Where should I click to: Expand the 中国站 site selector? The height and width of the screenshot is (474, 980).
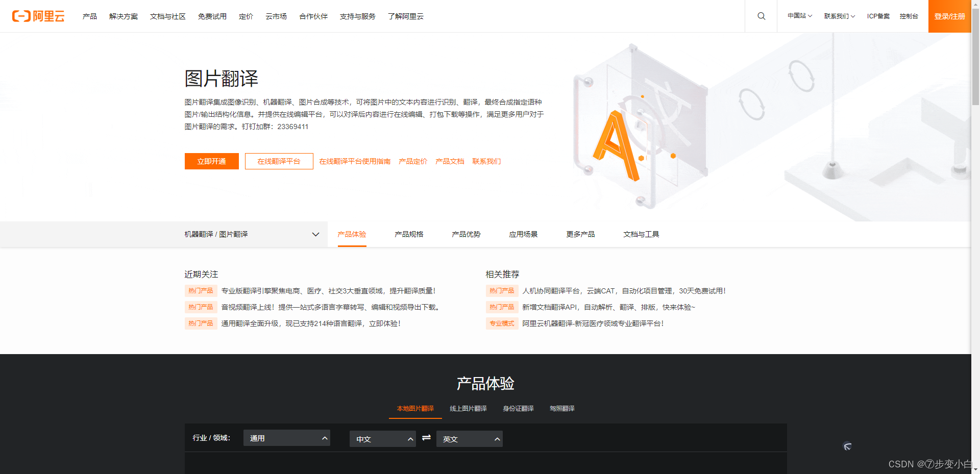(x=799, y=16)
